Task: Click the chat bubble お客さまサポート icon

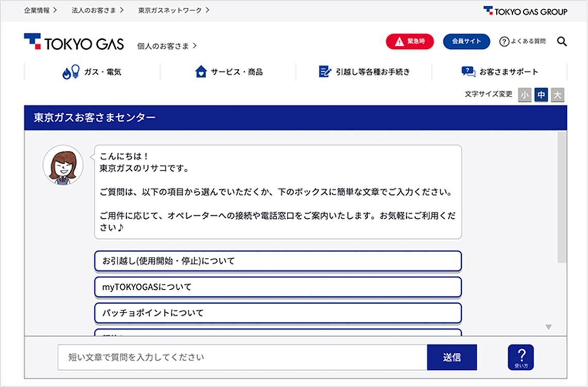Action: coord(468,72)
